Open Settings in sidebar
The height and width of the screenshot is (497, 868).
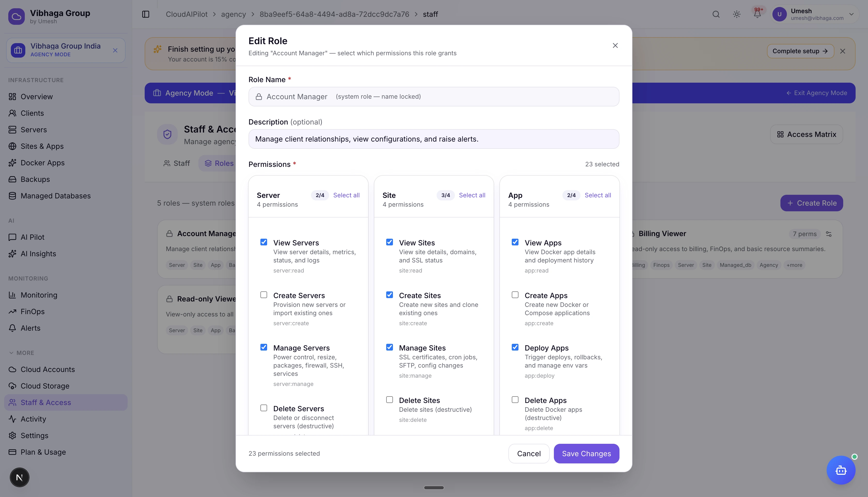(66, 436)
